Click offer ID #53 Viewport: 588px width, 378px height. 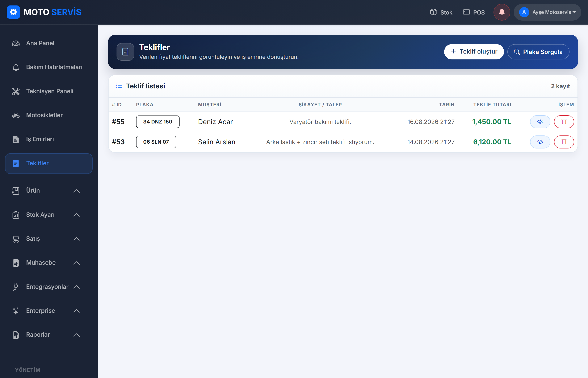coord(118,142)
